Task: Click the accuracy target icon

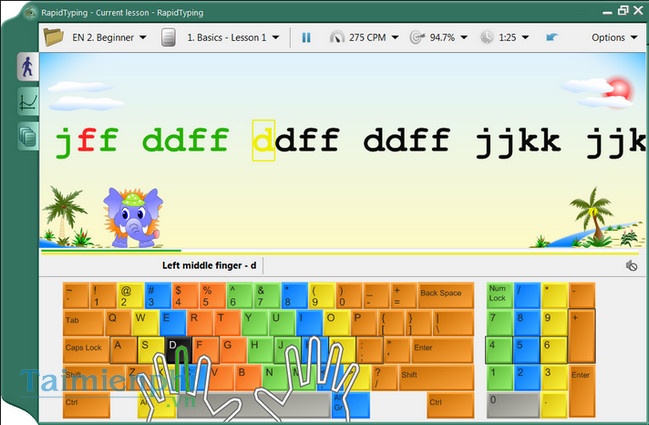Action: point(417,37)
